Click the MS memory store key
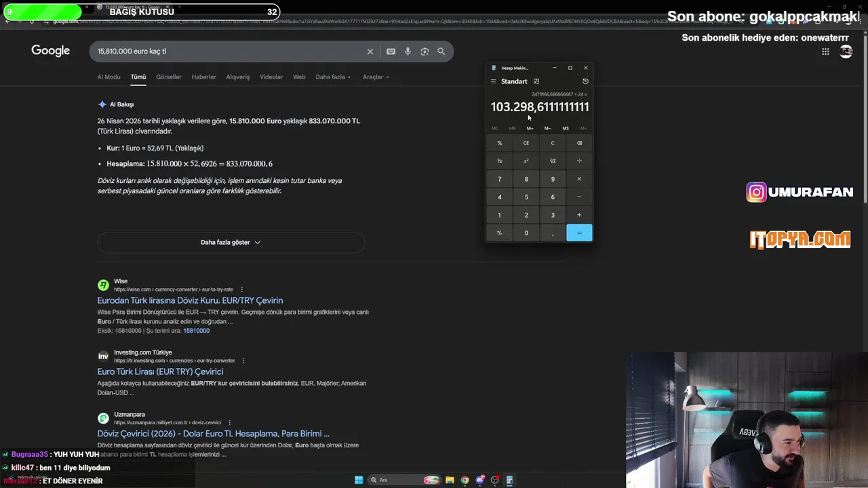Screen dimensions: 868x488 (566, 128)
